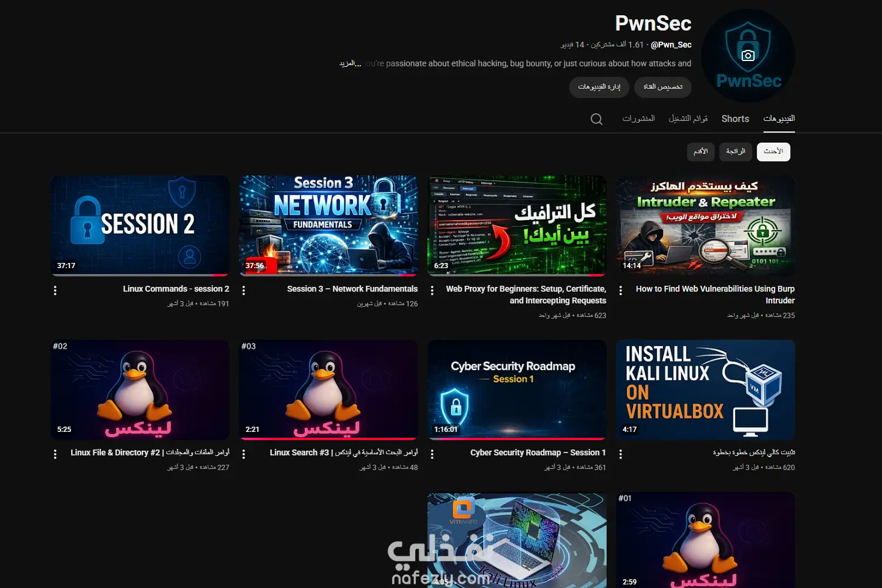Click the title 'تثبيت كالي لينكس خطوة بخطوة'

point(754,452)
